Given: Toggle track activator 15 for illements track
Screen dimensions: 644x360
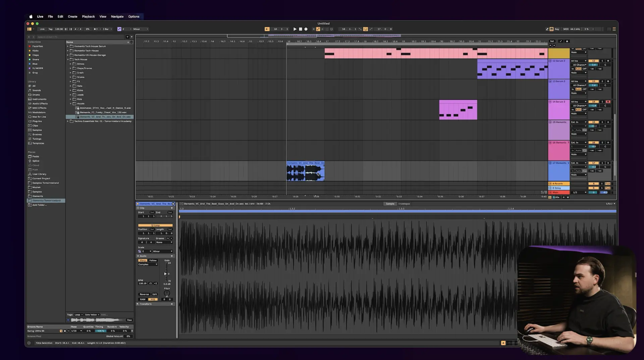Looking at the screenshot, I should coord(594,122).
